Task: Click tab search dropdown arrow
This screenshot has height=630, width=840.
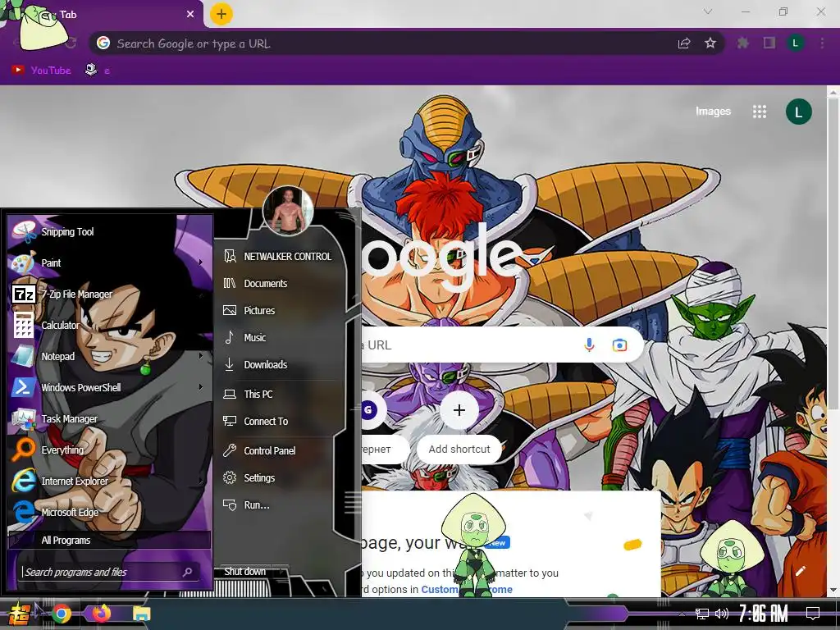Action: 708,11
